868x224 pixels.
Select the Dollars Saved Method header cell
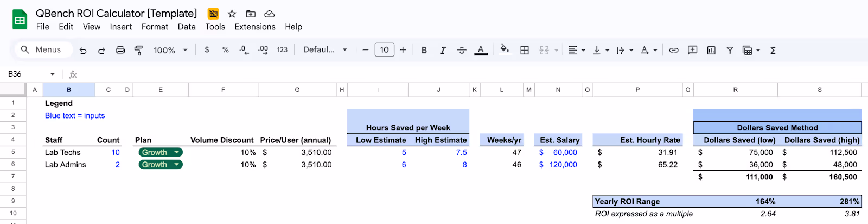[777, 128]
